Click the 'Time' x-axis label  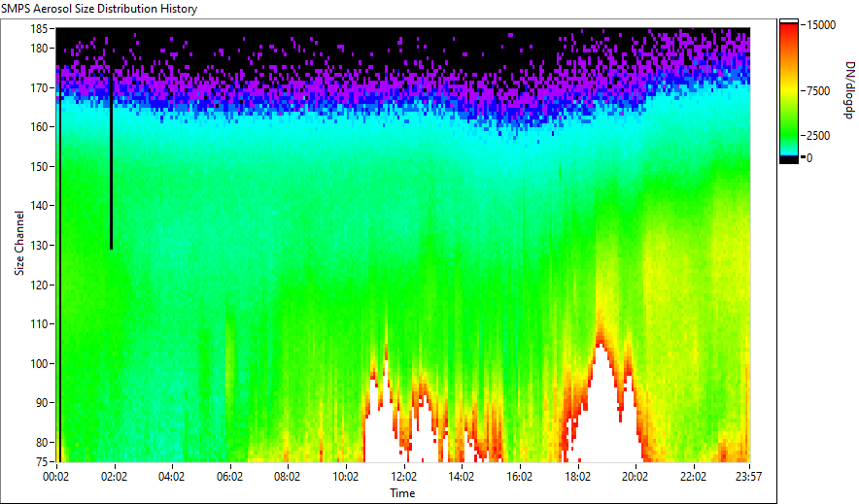(402, 493)
